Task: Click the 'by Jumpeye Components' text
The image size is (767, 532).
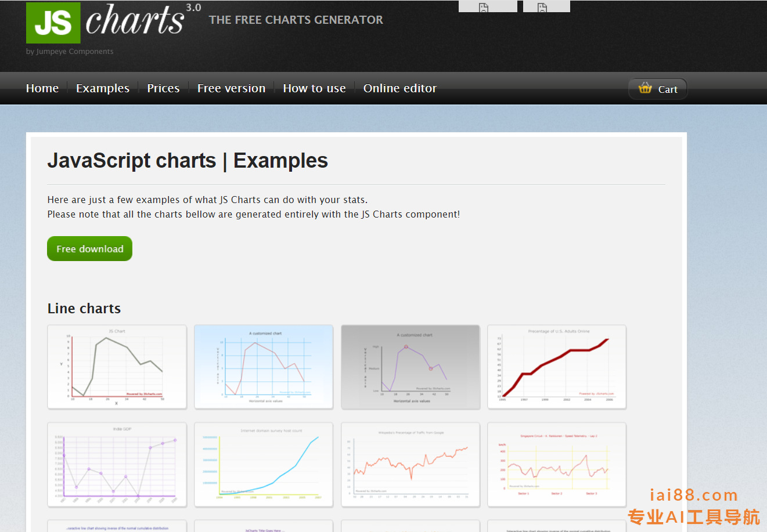Action: (x=70, y=52)
